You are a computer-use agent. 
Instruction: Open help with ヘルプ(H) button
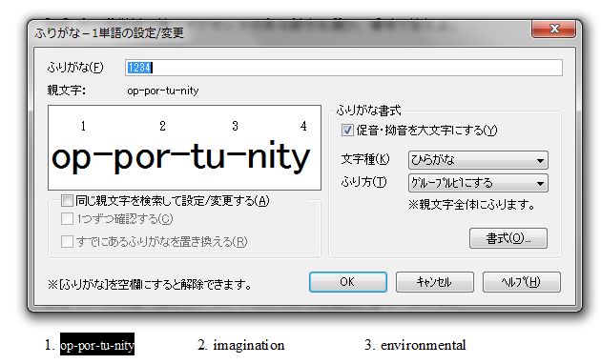[521, 282]
